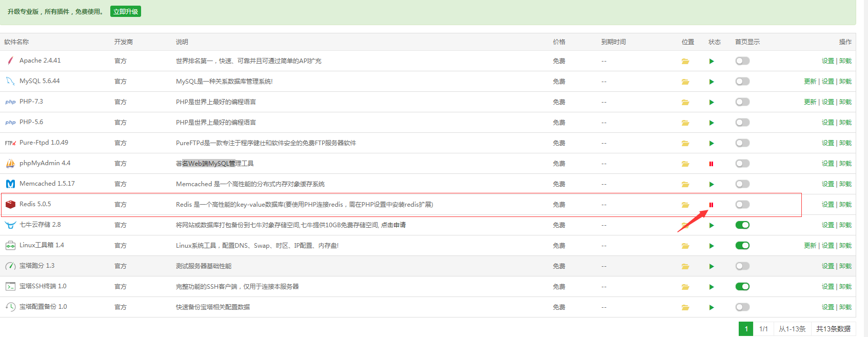868x337 pixels.
Task: Click the MySQL dolphin logo icon
Action: [x=10, y=81]
